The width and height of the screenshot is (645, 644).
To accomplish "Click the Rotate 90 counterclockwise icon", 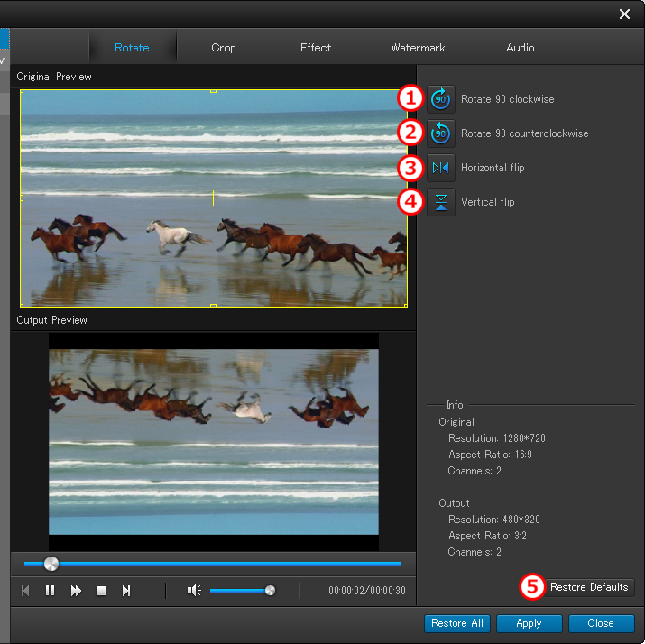I will (441, 133).
